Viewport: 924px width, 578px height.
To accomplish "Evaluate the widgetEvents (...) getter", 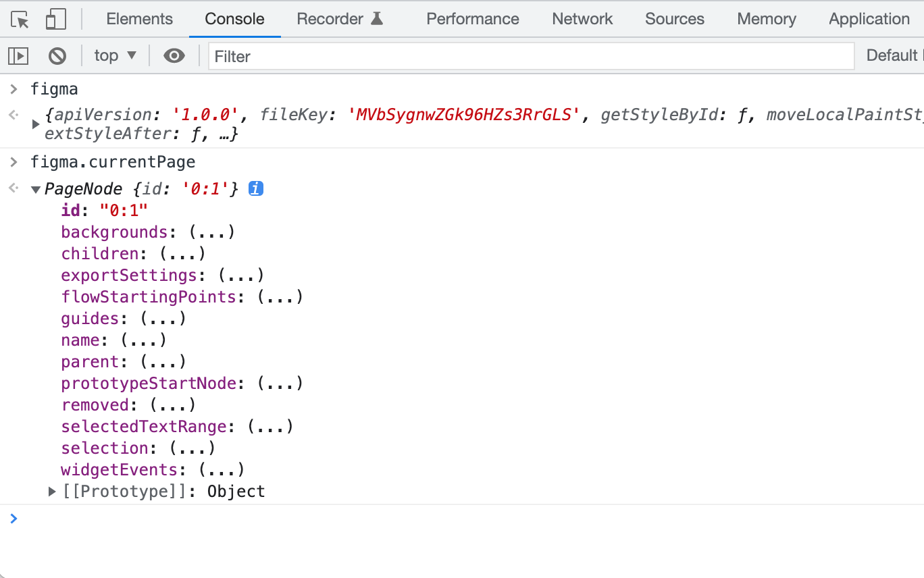I will click(222, 470).
